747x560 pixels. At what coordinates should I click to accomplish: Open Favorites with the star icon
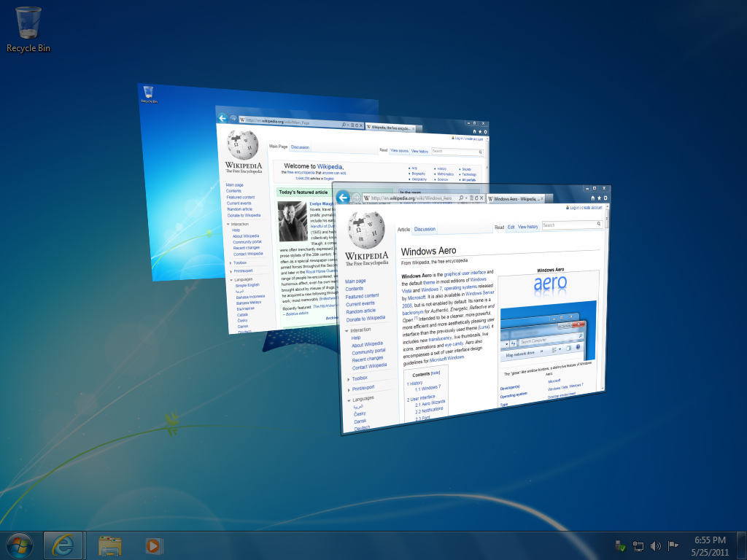click(599, 198)
